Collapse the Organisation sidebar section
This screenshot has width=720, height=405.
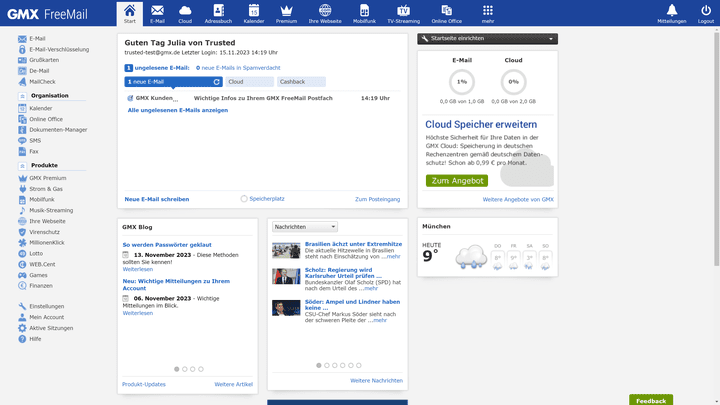pyautogui.click(x=22, y=96)
